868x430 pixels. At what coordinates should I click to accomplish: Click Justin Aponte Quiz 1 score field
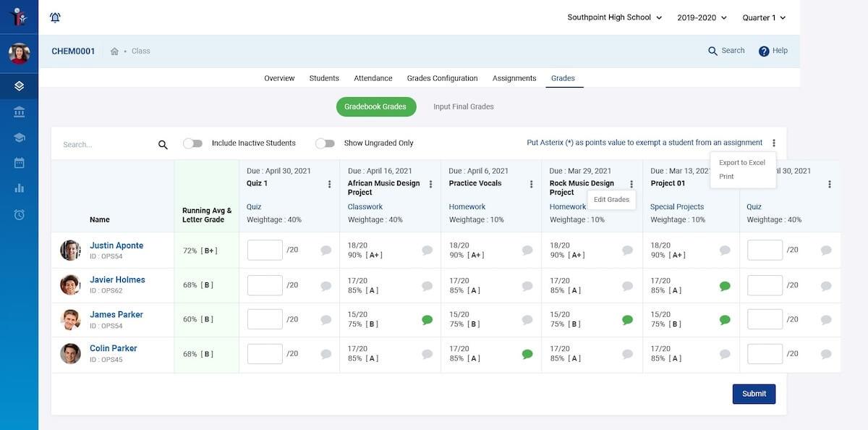(x=265, y=250)
